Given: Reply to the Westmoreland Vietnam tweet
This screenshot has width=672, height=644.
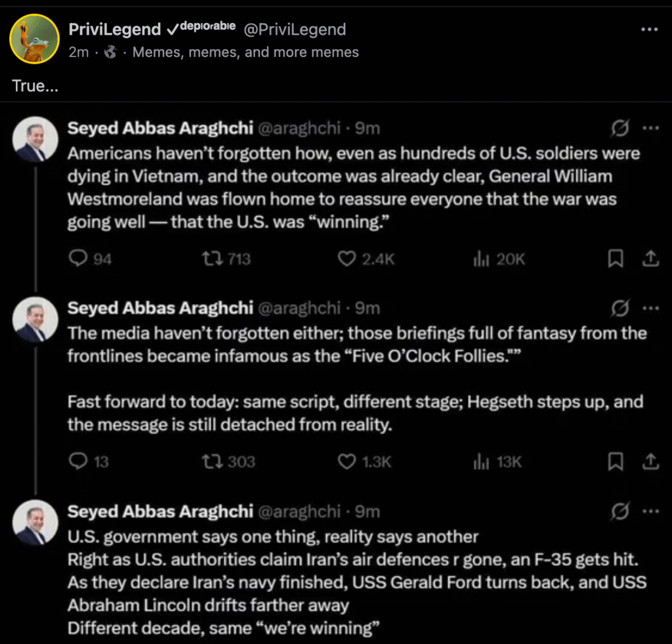Looking at the screenshot, I should click(x=79, y=259).
